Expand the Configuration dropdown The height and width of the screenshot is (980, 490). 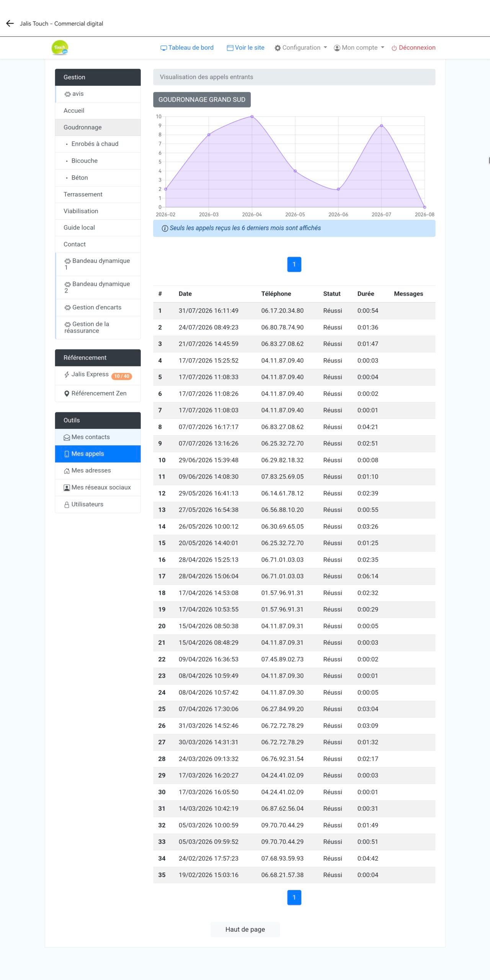(x=301, y=47)
